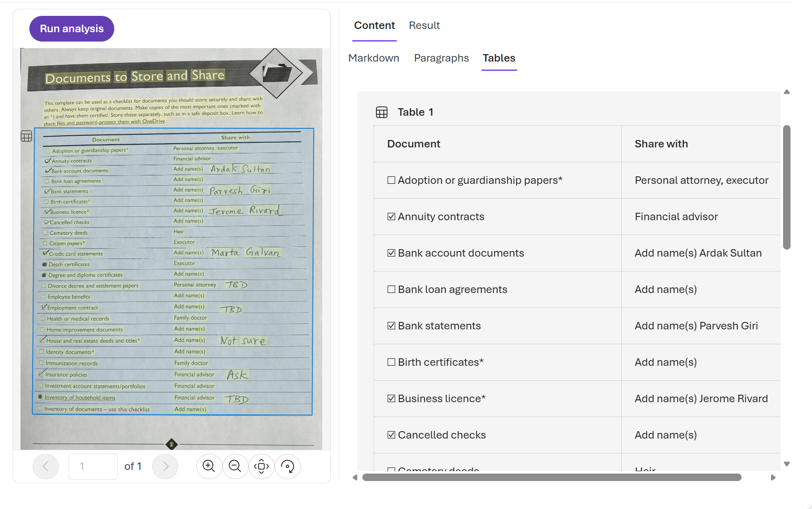Click the zoom out magnifier icon

(x=235, y=466)
